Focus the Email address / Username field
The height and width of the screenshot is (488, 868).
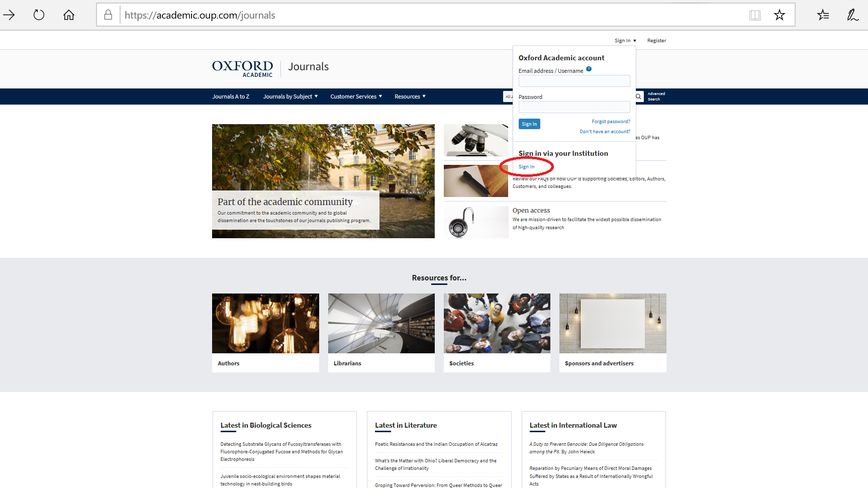574,81
